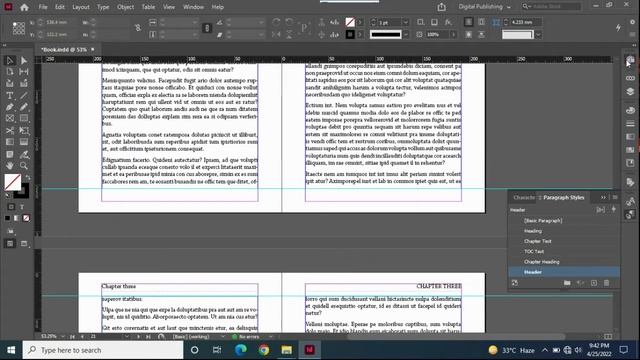
Task: Open the zoom level dropdown in status bar
Action: [62, 337]
